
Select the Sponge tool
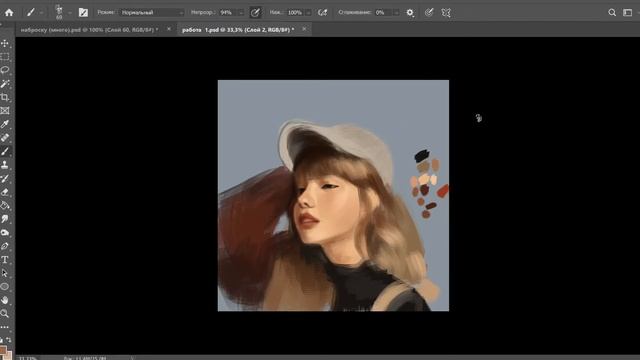5,232
